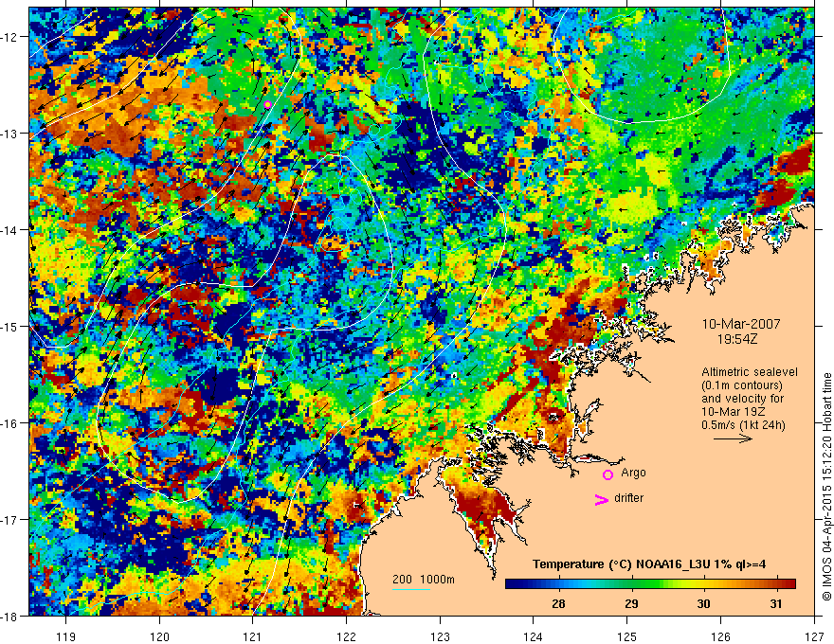Click the '124' longitude axis label

(x=534, y=636)
